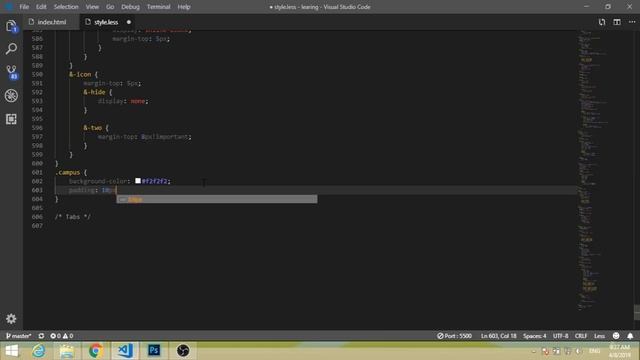640x360 pixels.
Task: Open the Extensions view in the activity bar
Action: click(x=11, y=119)
